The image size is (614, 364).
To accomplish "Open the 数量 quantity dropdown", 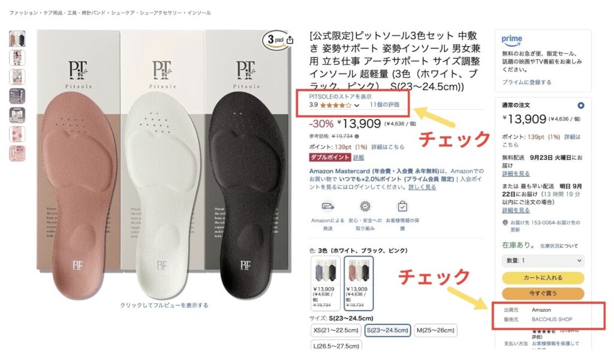I will coord(543,261).
